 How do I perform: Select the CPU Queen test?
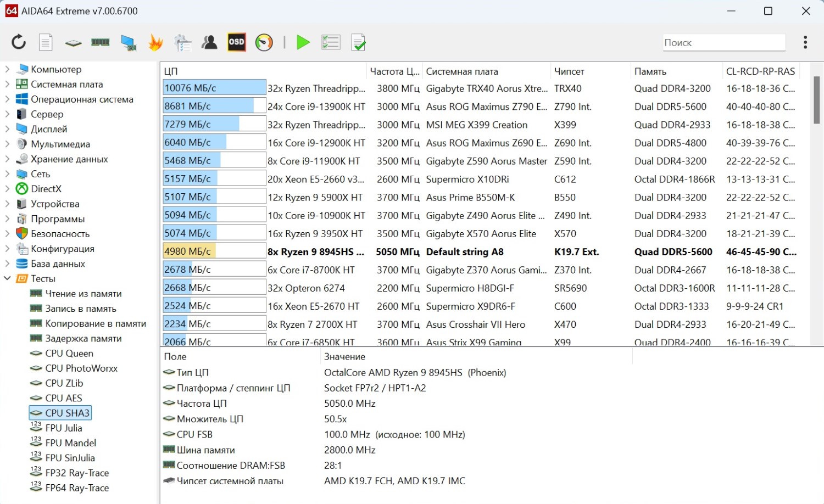pyautogui.click(x=69, y=354)
